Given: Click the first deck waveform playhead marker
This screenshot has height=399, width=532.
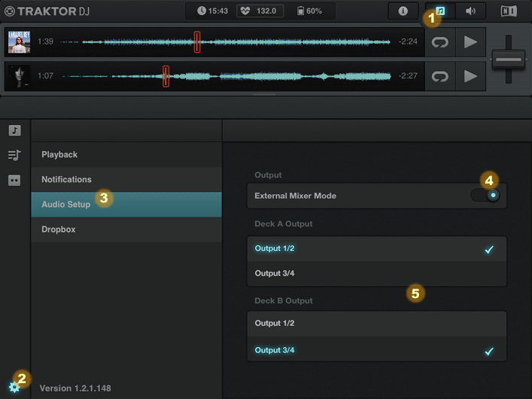Looking at the screenshot, I should (x=197, y=41).
